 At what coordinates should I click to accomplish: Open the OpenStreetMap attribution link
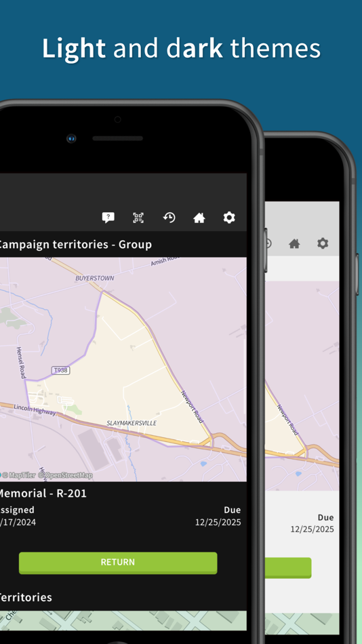65,475
